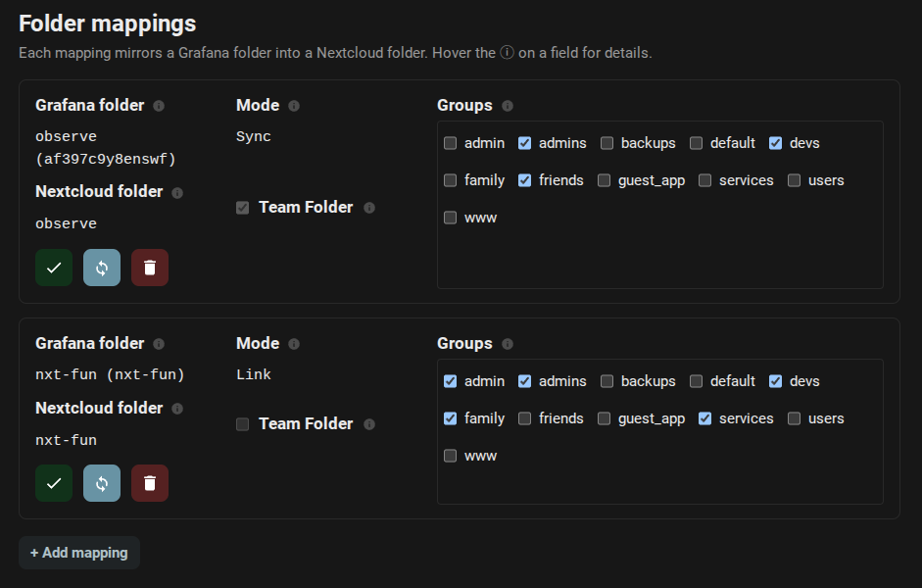Sync the nxt-fun mapping now
The height and width of the screenshot is (588, 922).
point(102,483)
